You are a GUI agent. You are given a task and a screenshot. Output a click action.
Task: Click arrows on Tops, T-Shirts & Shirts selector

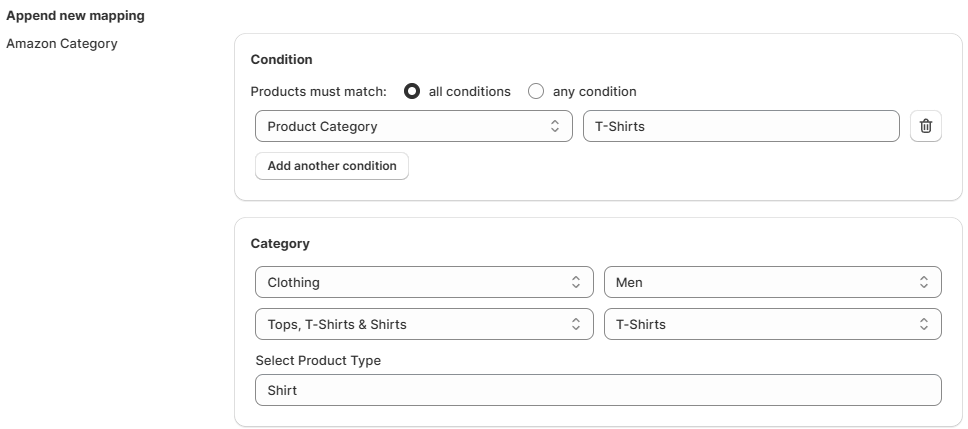pyautogui.click(x=575, y=324)
